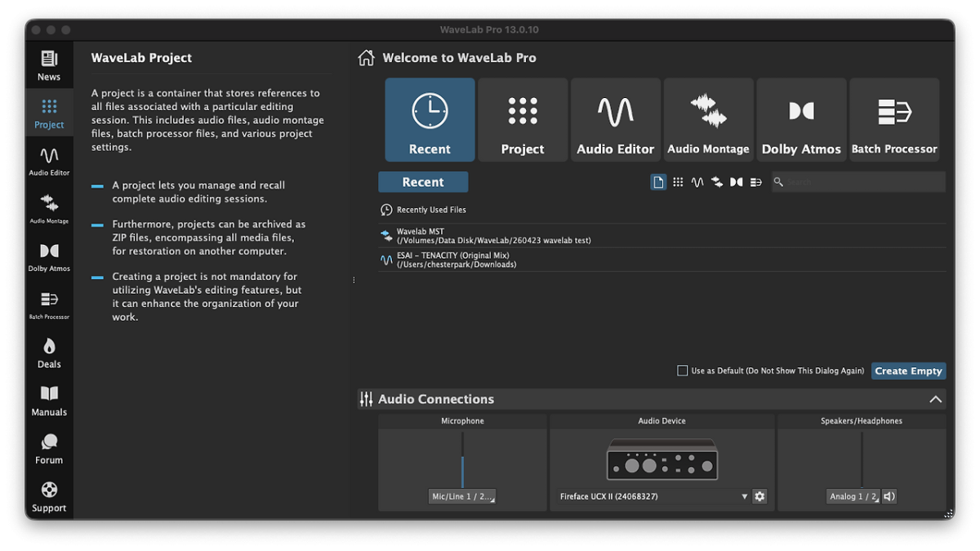
Task: Open audio device settings gear
Action: click(x=759, y=496)
